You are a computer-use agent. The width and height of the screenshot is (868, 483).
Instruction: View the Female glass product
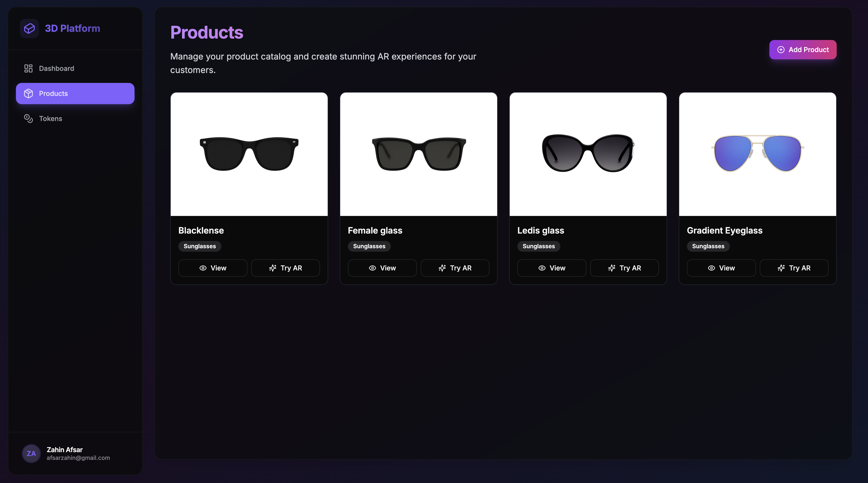click(382, 268)
